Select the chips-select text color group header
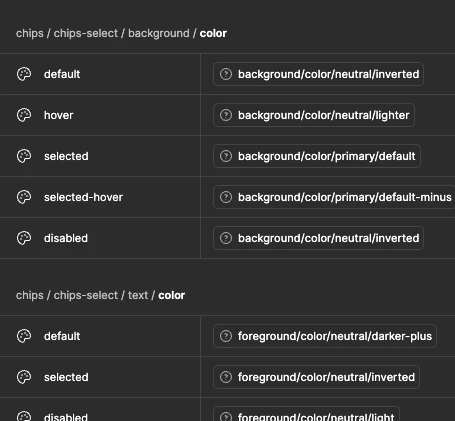The image size is (455, 421). [100, 295]
